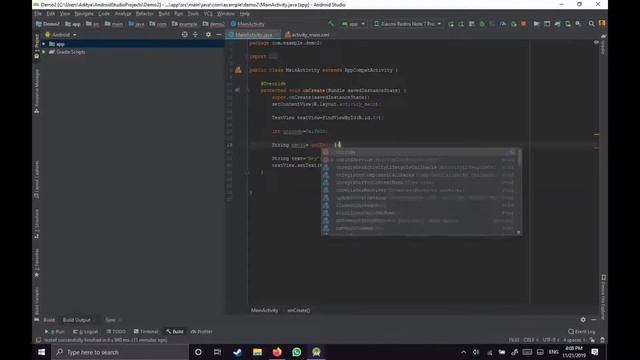
Task: Open File Explorer from the taskbar
Action: point(257,352)
